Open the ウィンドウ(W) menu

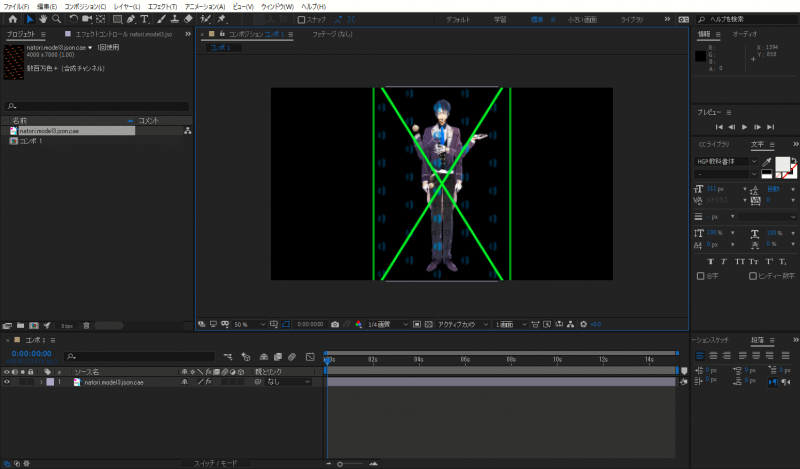point(277,7)
